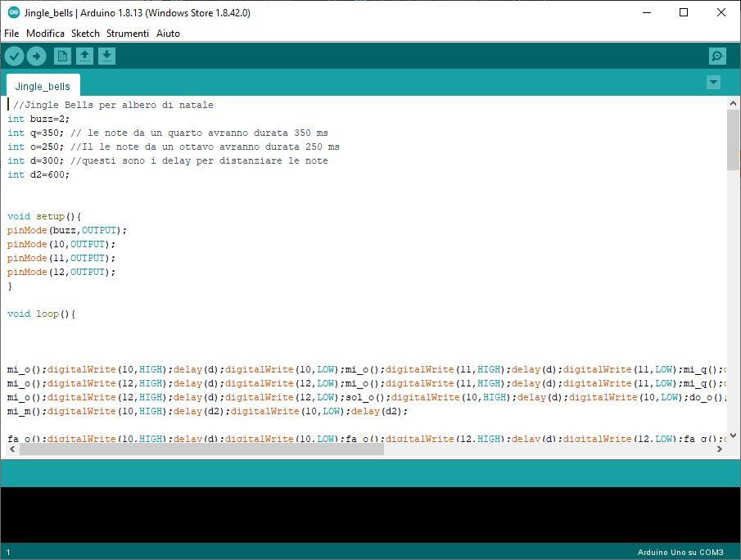Screen dimensions: 741x560
Task: Click the 'pinMode(12,OUTPUT);' line
Action: [x=61, y=272]
